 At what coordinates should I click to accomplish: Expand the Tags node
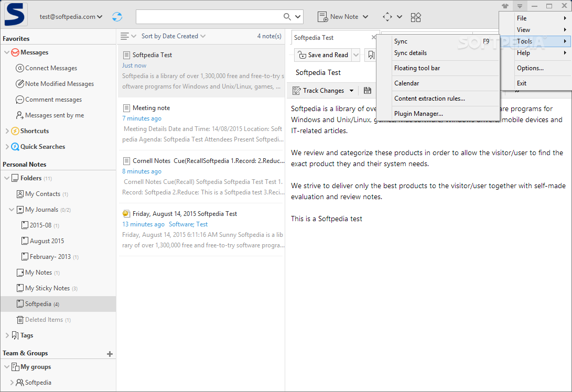coord(7,335)
